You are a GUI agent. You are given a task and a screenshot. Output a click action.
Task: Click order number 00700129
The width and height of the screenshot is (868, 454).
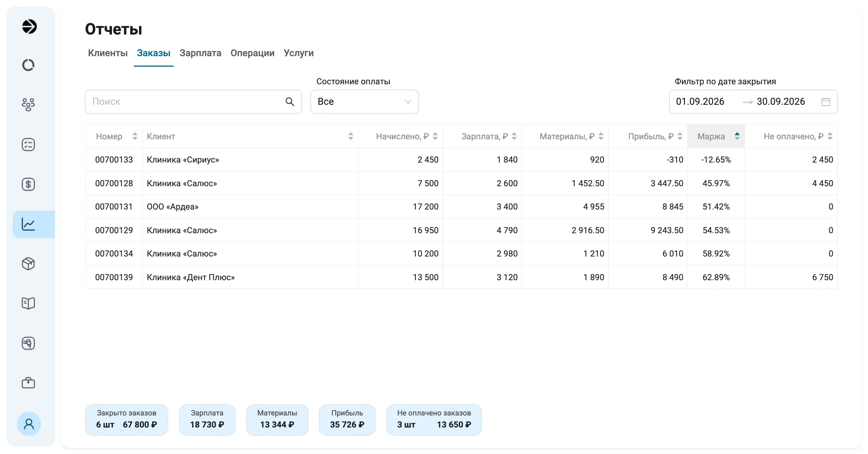pos(114,230)
